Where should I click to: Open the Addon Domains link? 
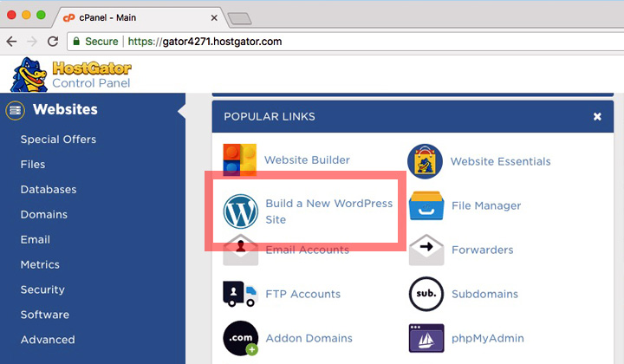pos(309,338)
